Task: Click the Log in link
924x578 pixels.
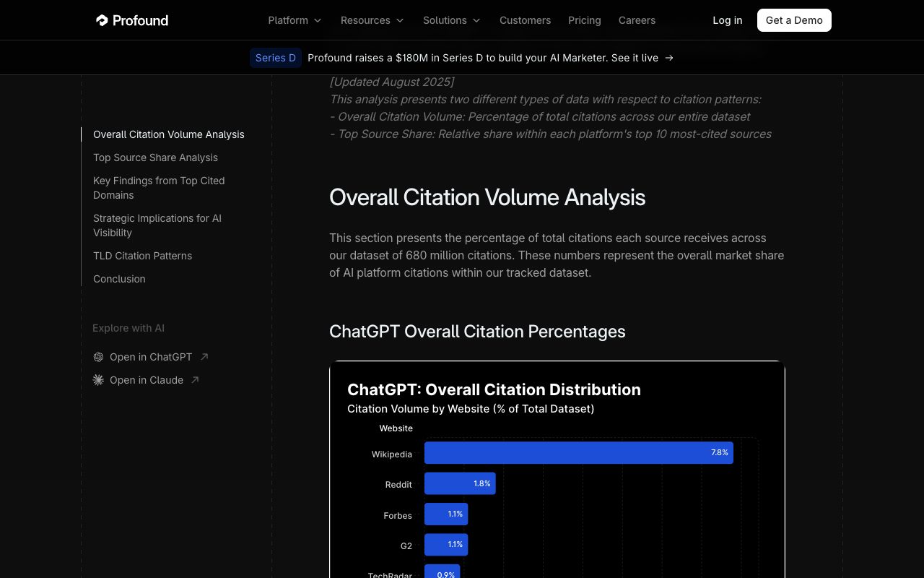Action: pos(728,20)
